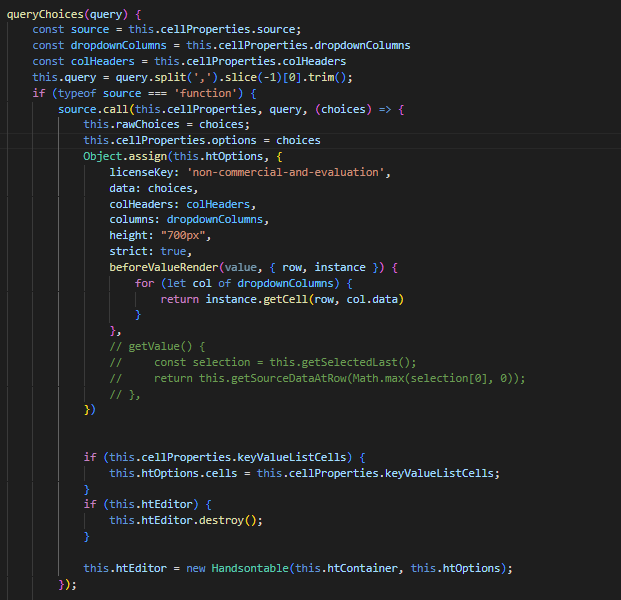The height and width of the screenshot is (600, 621).
Task: Click this.htEditor.destroy() call
Action: [186, 520]
